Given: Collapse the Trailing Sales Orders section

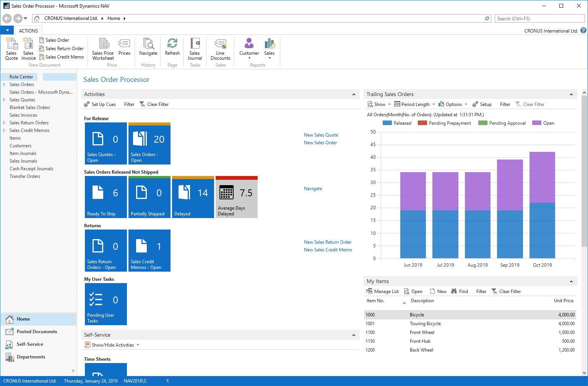Looking at the screenshot, I should [571, 94].
